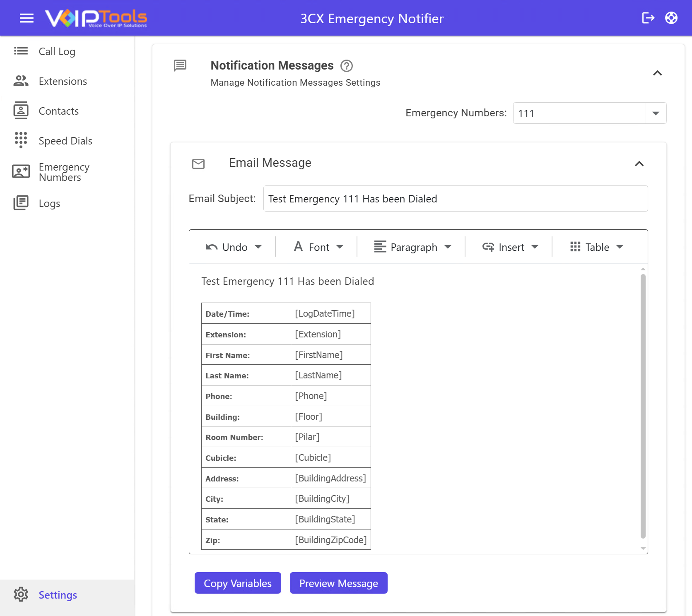The height and width of the screenshot is (616, 692).
Task: Click into the Email Subject field
Action: pos(455,199)
